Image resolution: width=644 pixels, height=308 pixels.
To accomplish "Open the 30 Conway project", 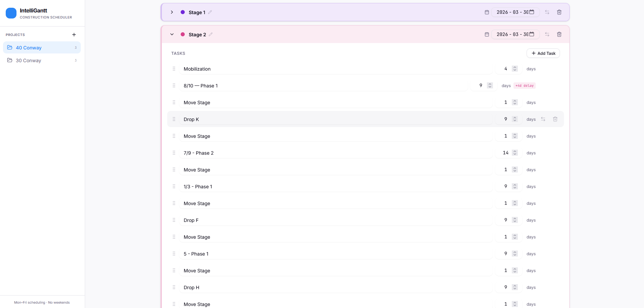I will coord(42,60).
